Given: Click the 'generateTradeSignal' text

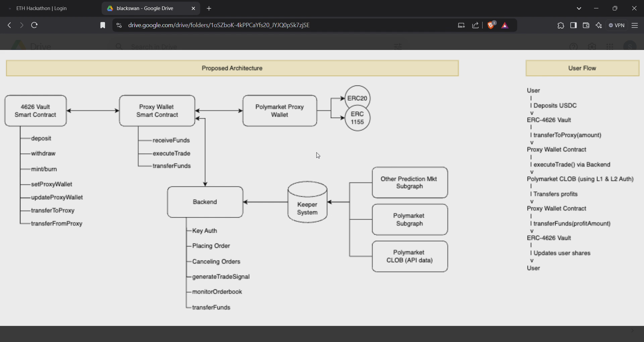Looking at the screenshot, I should [221, 277].
